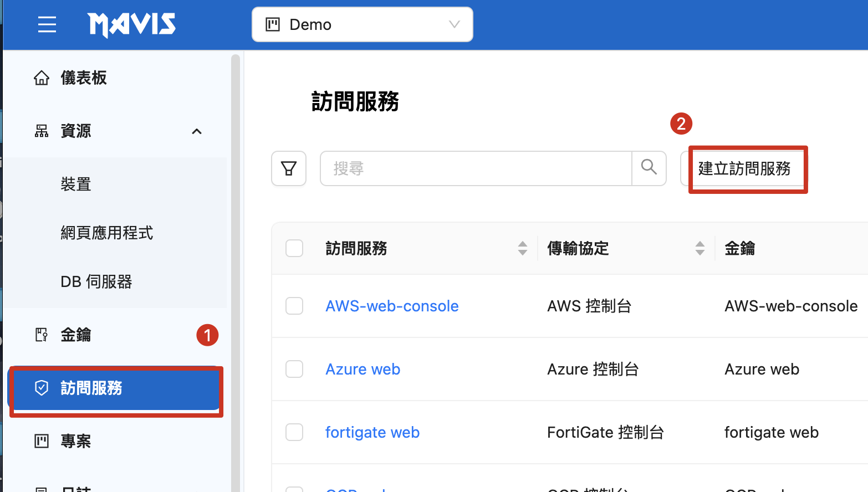The height and width of the screenshot is (492, 868).
Task: Focus the 搜尋 search field
Action: click(x=476, y=168)
